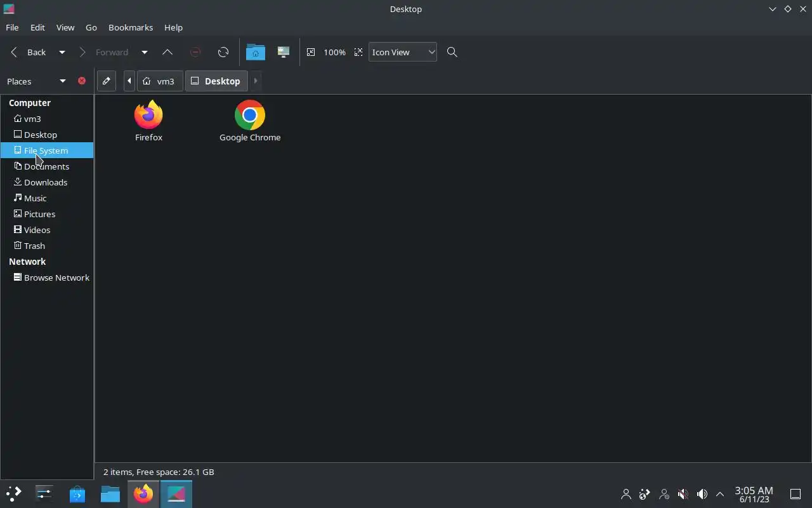Launch System Settings from taskbar

point(44,493)
